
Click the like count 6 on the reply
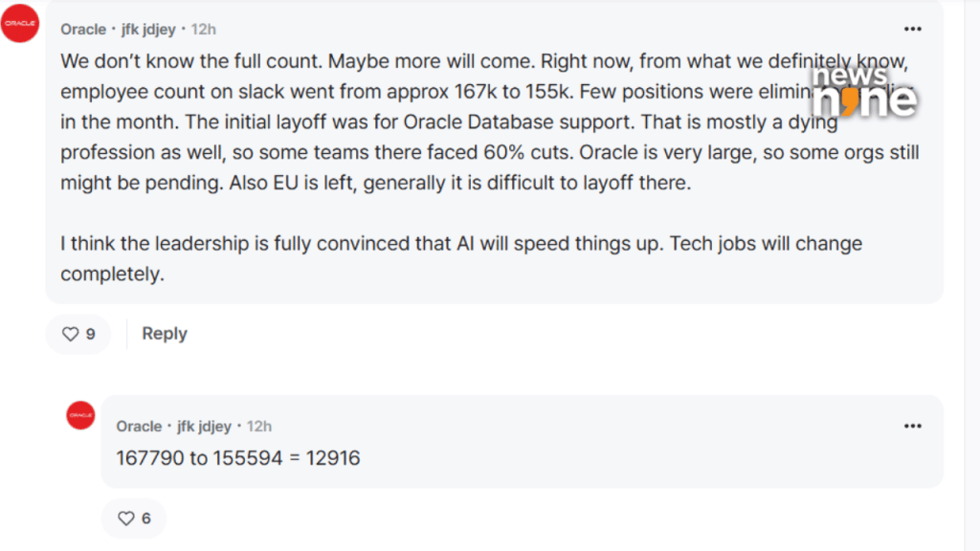146,518
